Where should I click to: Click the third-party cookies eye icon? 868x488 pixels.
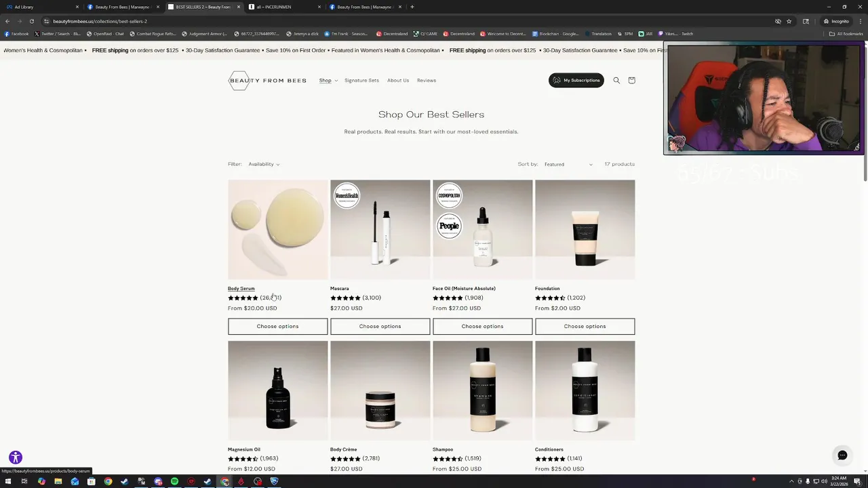[x=778, y=21]
